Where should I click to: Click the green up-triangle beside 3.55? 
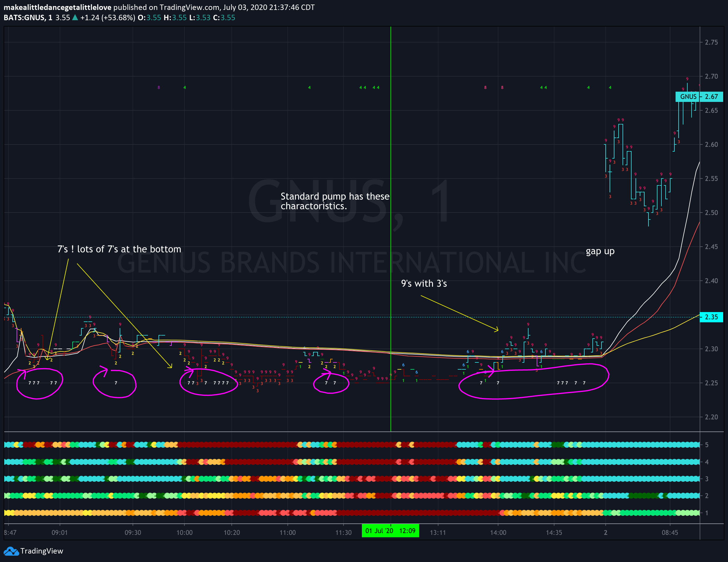tap(75, 17)
